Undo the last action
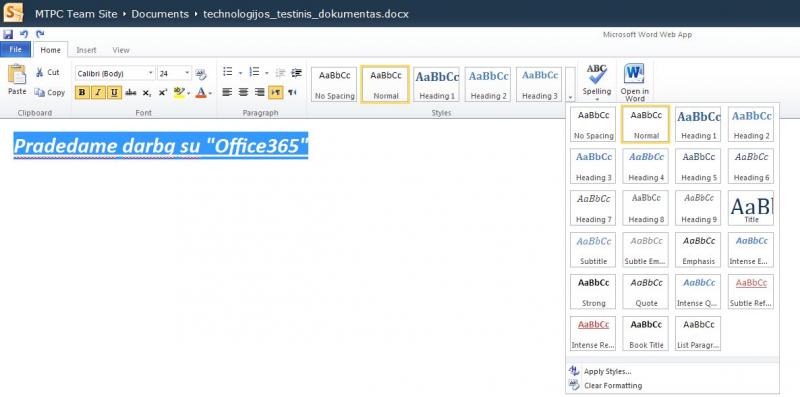The height and width of the screenshot is (397, 800). tap(24, 34)
